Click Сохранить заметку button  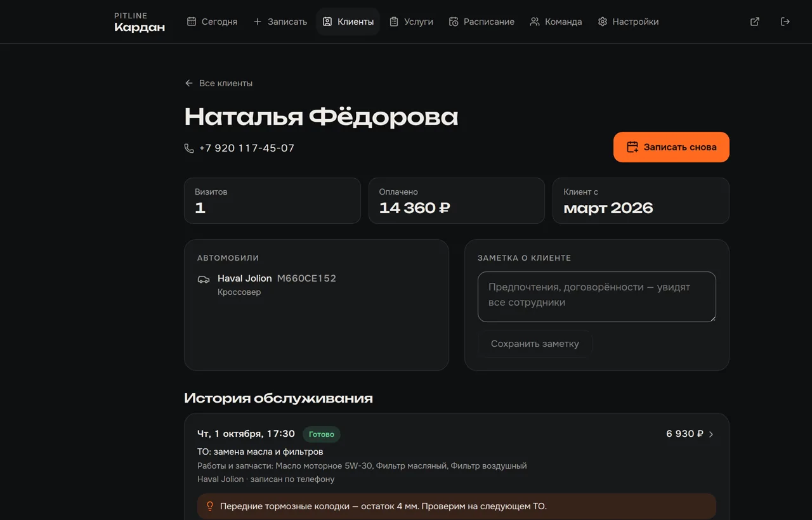pos(535,344)
